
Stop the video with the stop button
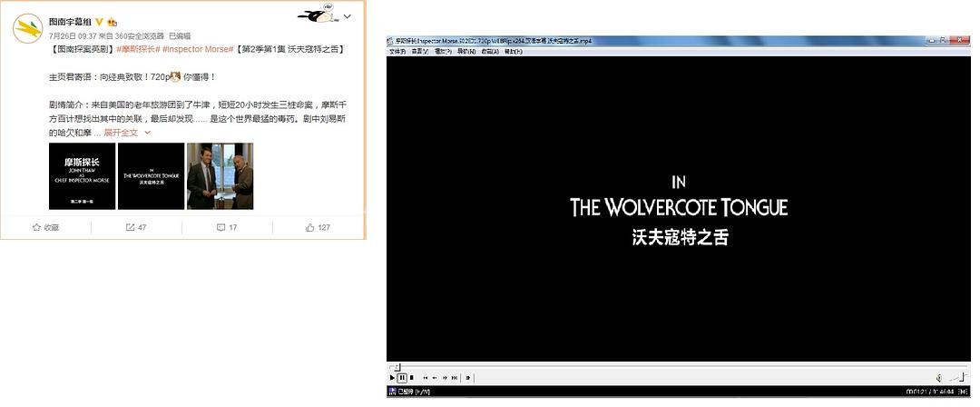pyautogui.click(x=411, y=377)
